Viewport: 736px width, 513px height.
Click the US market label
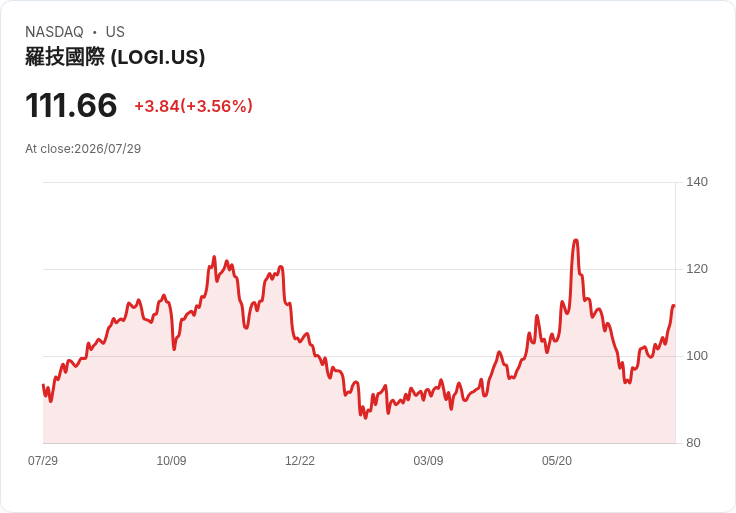pos(115,32)
